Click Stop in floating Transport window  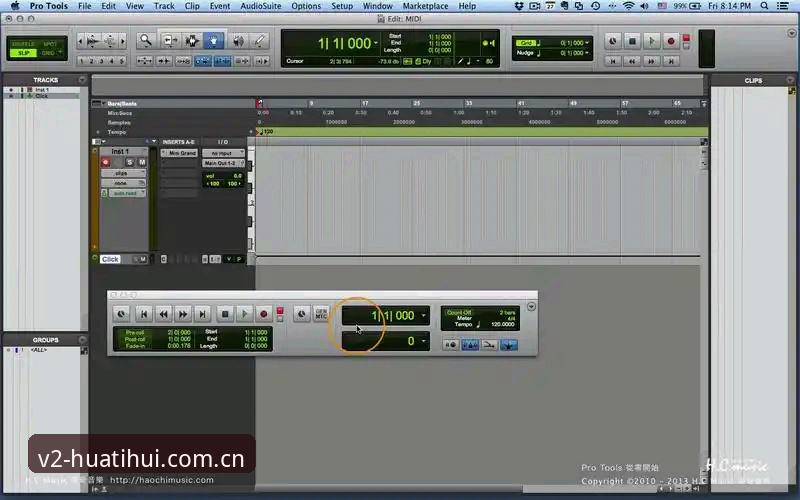[x=225, y=314]
